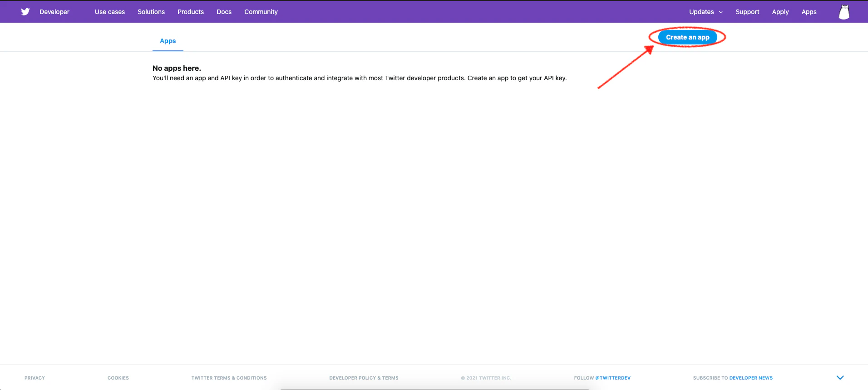The image size is (868, 390).
Task: Click the Create an app button
Action: 688,37
